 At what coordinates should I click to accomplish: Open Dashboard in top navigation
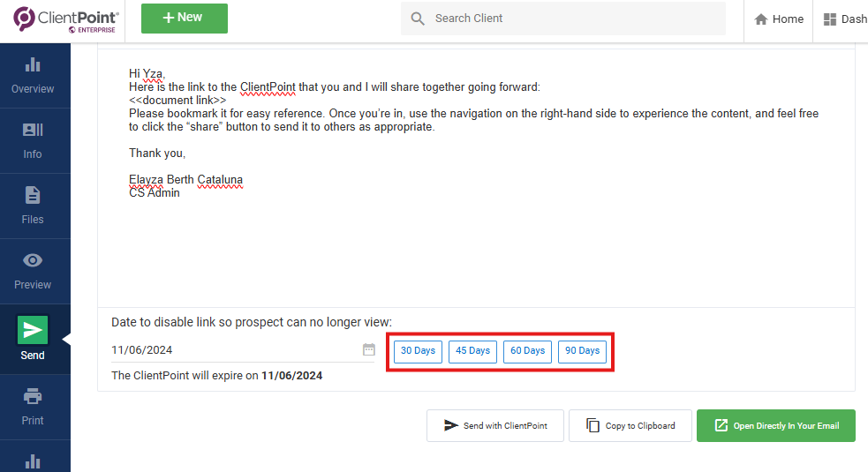pyautogui.click(x=845, y=19)
